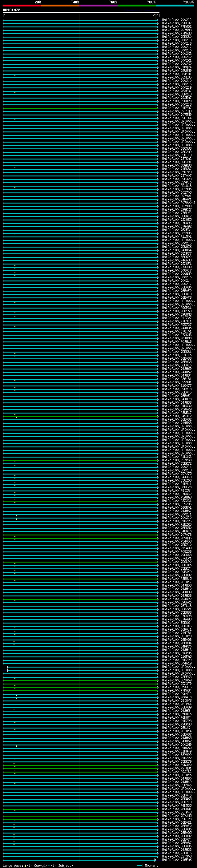
Task: Open hit UniRef100_A7M6Q3
Action: coord(177,33)
